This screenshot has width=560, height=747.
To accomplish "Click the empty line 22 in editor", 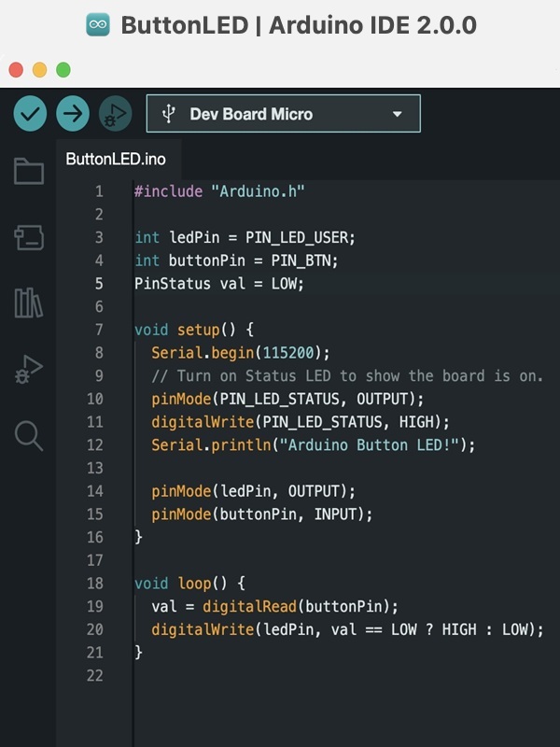I will tap(346, 675).
